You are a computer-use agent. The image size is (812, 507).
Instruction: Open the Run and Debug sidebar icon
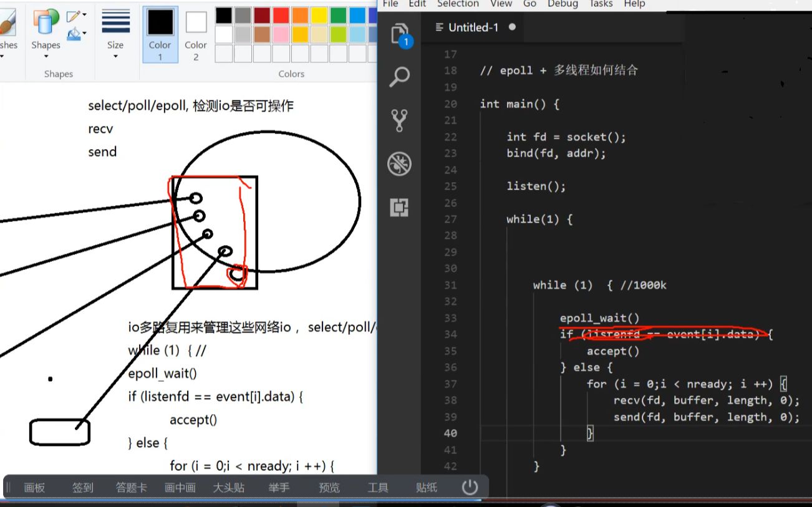[399, 163]
